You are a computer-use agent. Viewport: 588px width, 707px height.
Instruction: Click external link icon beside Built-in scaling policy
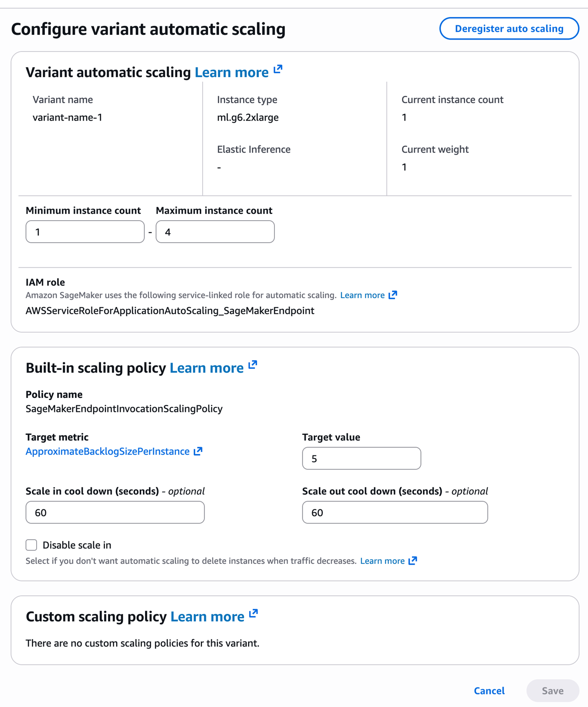coord(253,365)
